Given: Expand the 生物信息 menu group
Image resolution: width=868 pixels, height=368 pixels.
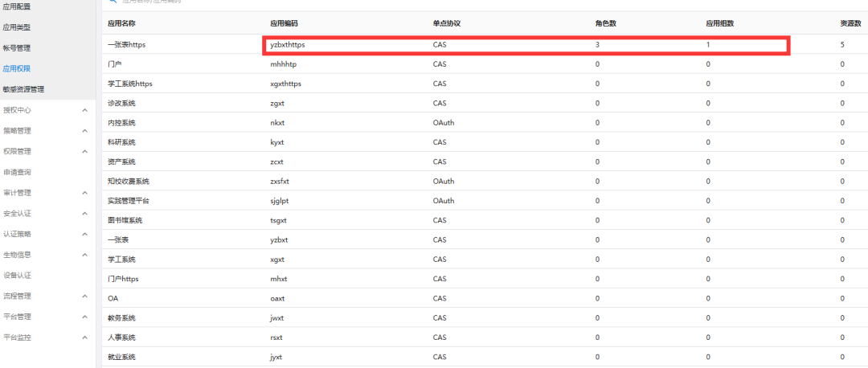Looking at the screenshot, I should tap(84, 256).
